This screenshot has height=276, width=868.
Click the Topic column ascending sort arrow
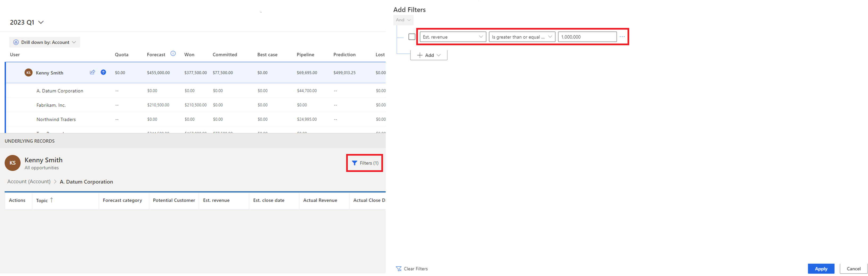coord(52,200)
